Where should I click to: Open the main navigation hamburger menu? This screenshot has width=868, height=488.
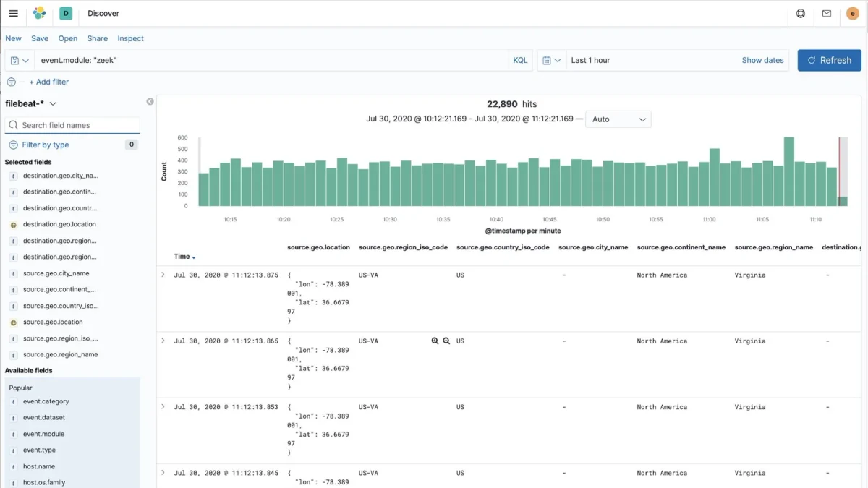tap(13, 13)
